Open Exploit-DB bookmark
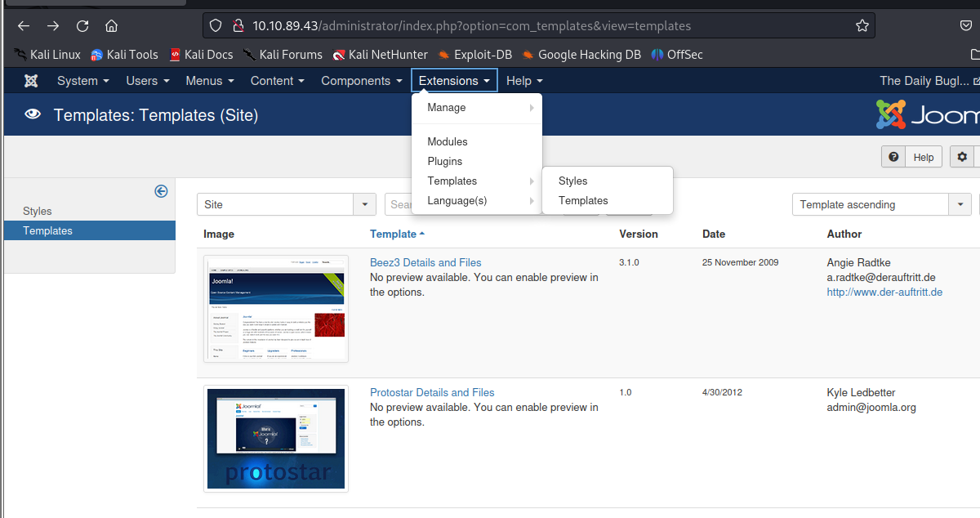This screenshot has width=980, height=518. 474,55
